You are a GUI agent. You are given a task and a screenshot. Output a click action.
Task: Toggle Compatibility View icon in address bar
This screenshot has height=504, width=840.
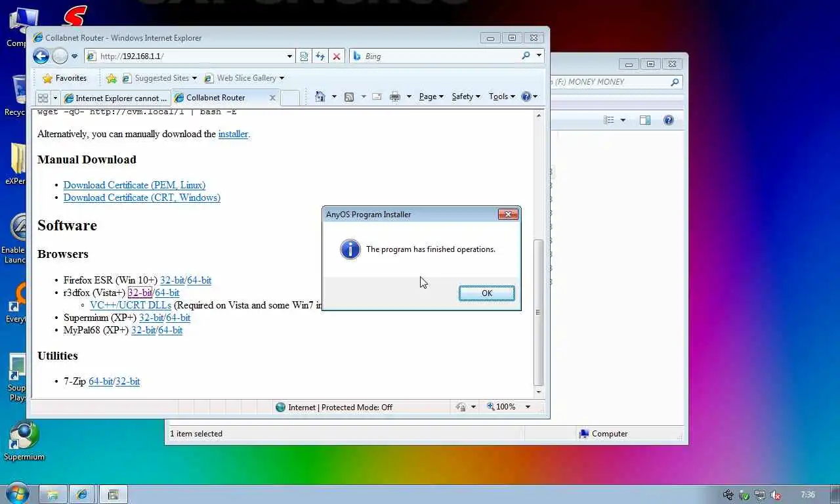click(304, 56)
